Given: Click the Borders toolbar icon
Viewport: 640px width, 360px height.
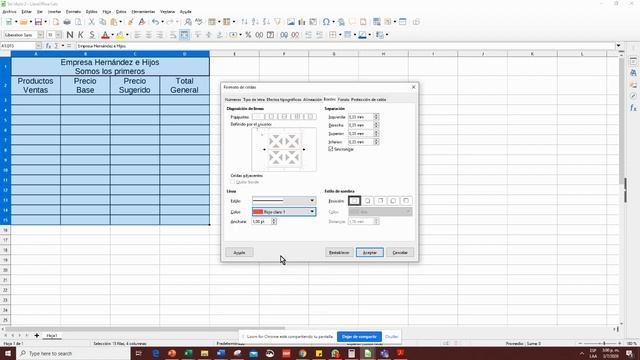Looking at the screenshot, I should [x=333, y=35].
